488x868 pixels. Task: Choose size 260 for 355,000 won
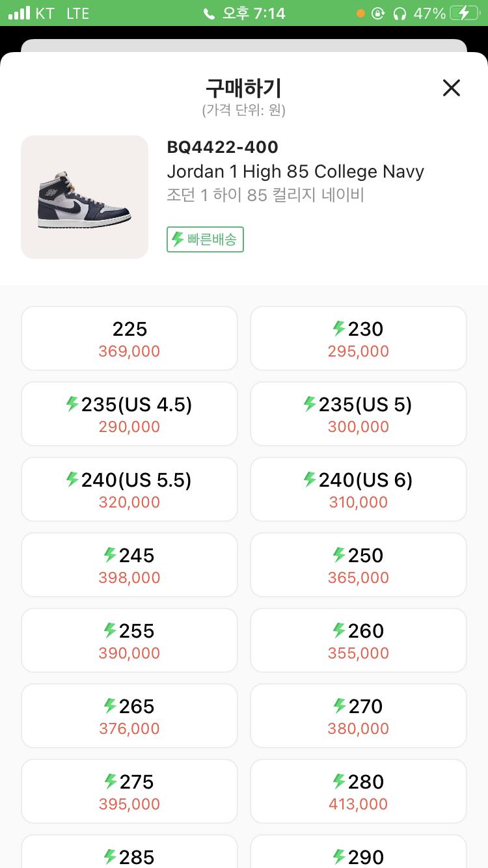click(359, 640)
